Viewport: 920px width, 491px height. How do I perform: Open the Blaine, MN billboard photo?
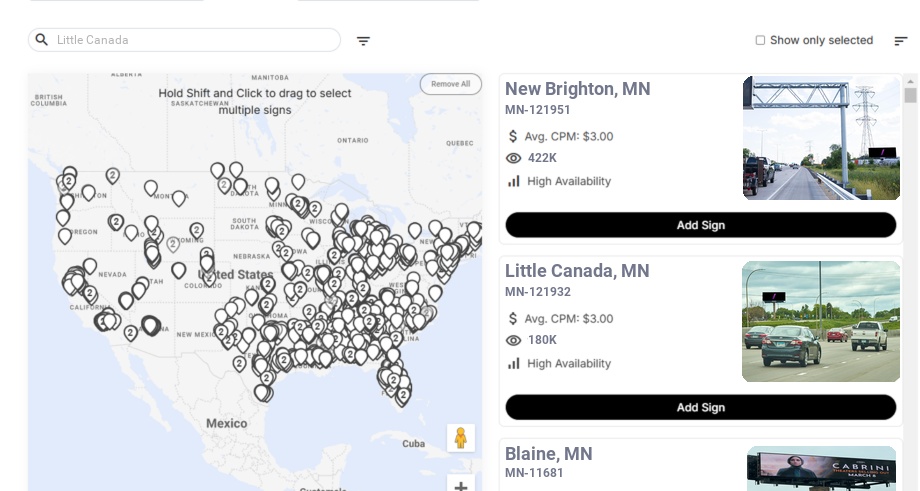pyautogui.click(x=821, y=468)
